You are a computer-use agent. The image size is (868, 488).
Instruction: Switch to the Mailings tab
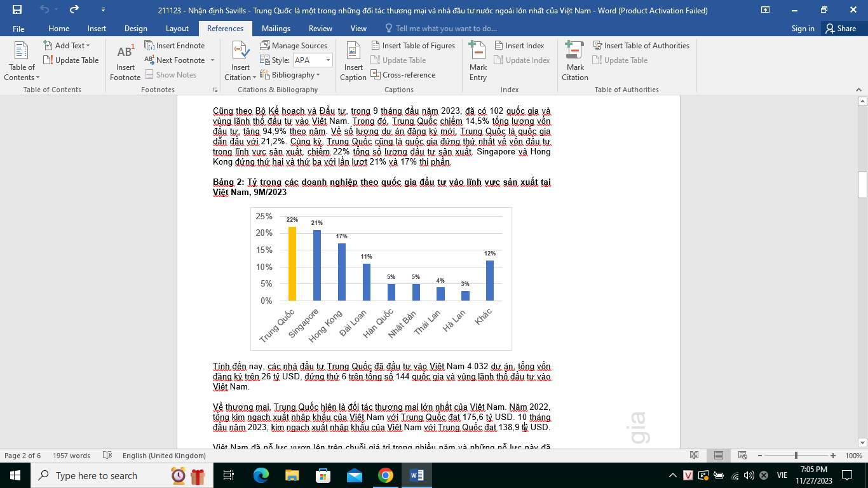pos(276,29)
